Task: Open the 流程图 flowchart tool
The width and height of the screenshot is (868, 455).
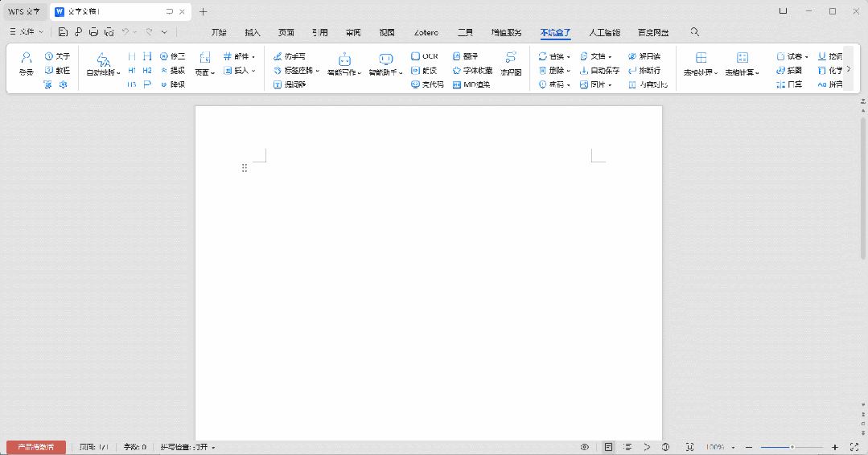Action: 511,64
